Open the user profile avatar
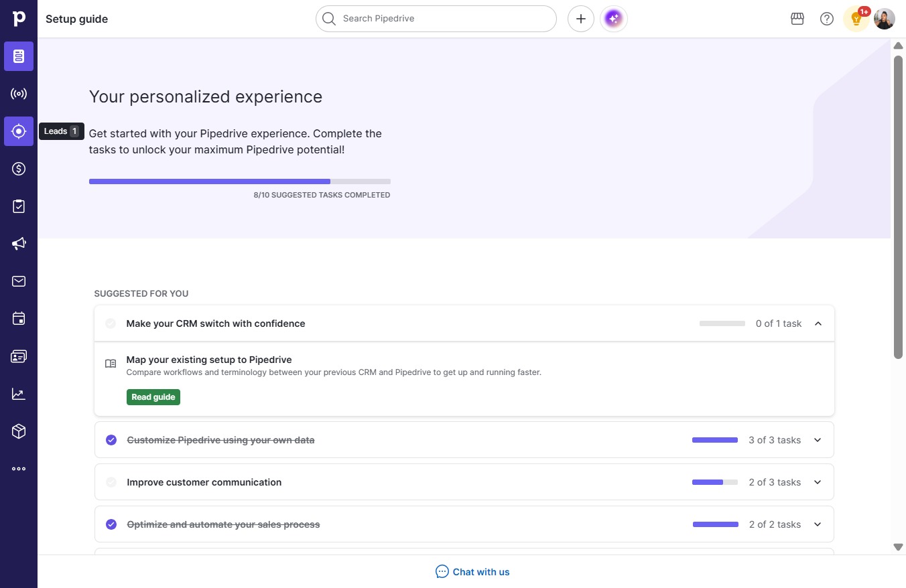Viewport: 906px width, 588px height. (885, 19)
